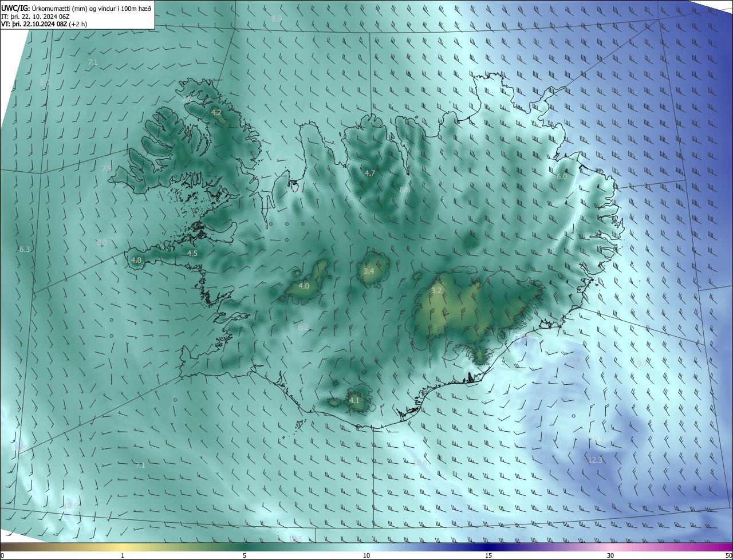This screenshot has width=733, height=560.
Task: Click the colorbar label 30
Action: click(x=610, y=556)
